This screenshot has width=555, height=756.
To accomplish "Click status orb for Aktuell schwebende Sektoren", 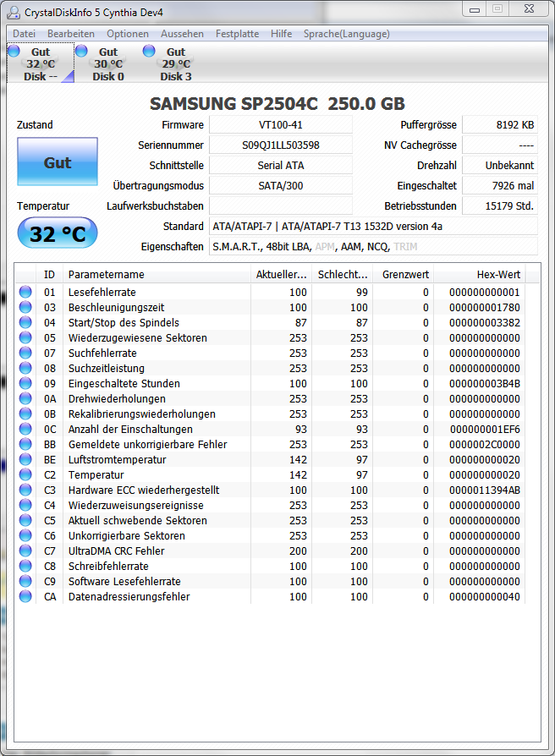I will [x=25, y=520].
